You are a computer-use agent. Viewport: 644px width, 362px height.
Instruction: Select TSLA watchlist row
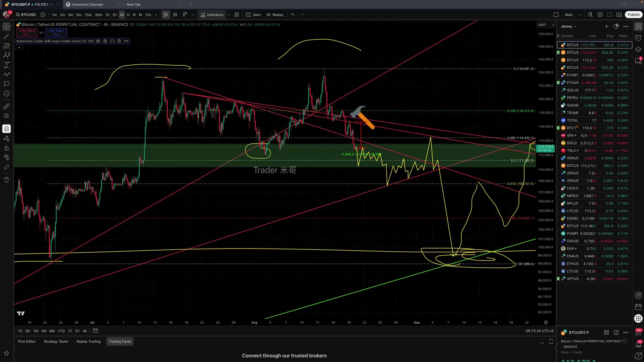tap(594, 151)
